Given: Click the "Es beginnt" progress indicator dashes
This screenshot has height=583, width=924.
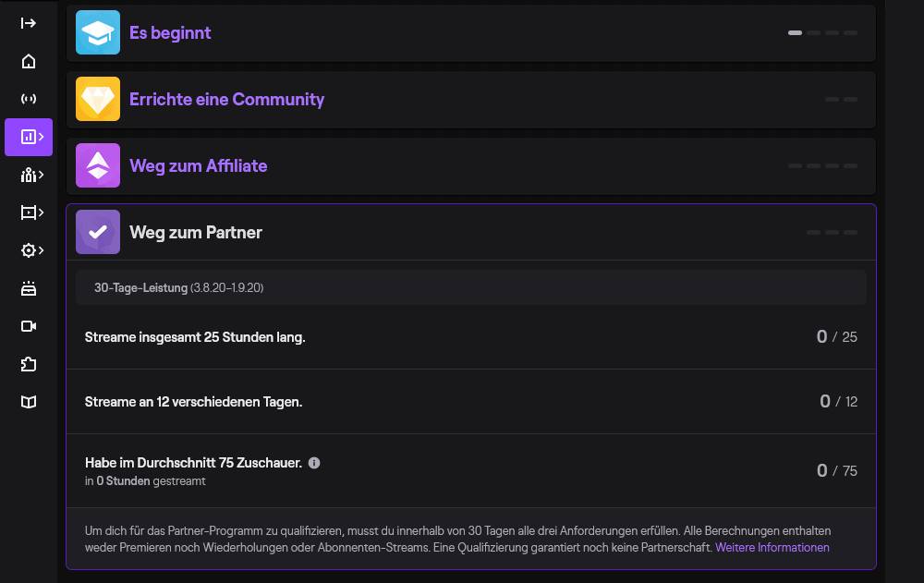Looking at the screenshot, I should [x=822, y=33].
